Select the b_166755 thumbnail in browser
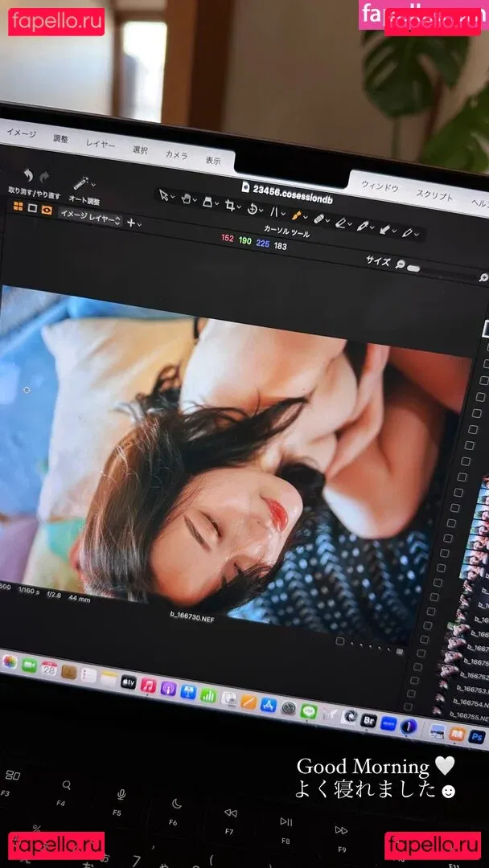The width and height of the screenshot is (489, 868). pos(438,709)
